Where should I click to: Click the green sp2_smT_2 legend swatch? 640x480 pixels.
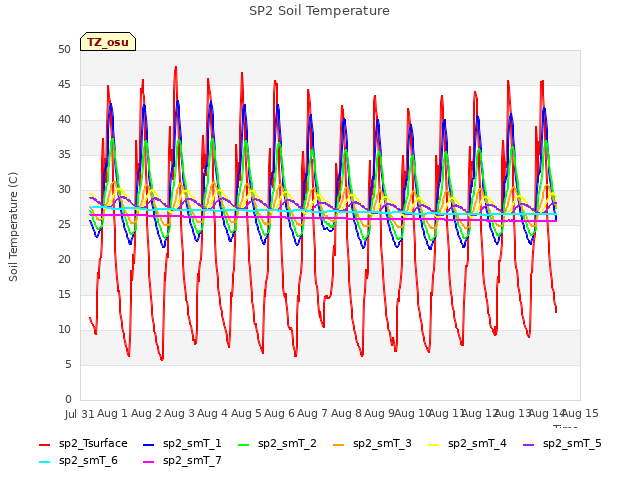(x=244, y=444)
